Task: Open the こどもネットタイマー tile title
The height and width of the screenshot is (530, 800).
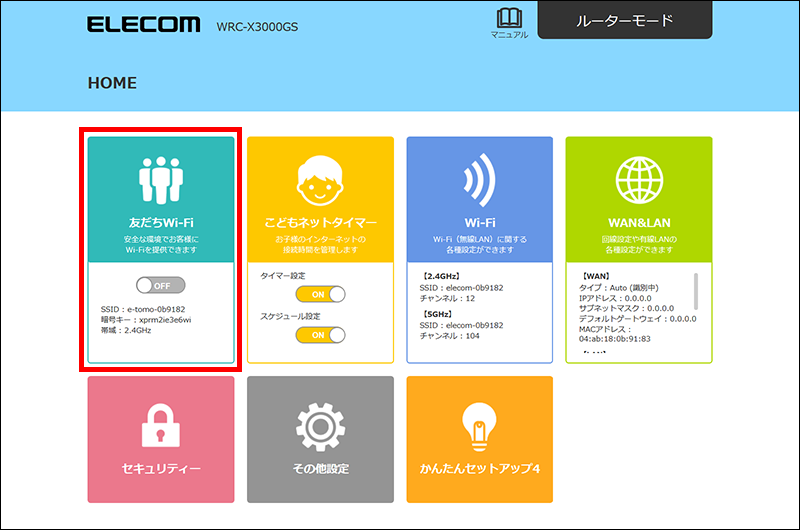Action: pyautogui.click(x=320, y=222)
